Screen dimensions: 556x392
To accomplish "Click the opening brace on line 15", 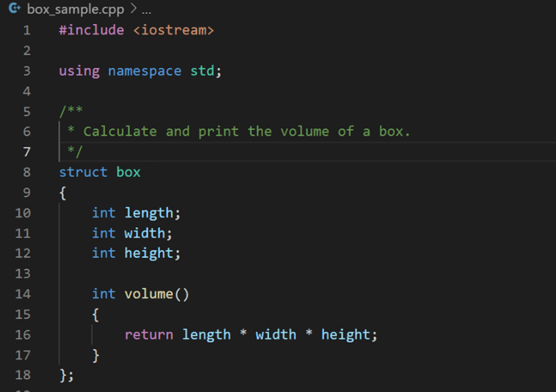I will point(96,315).
